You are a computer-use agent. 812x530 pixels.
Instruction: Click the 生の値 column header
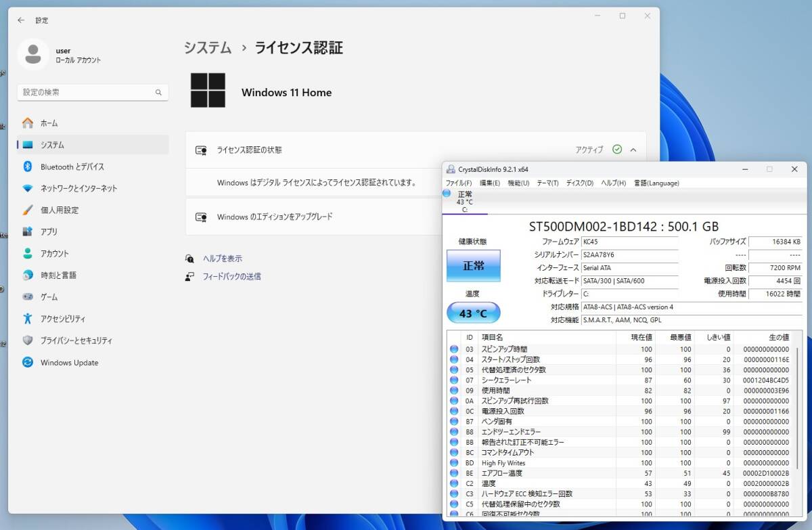click(x=763, y=337)
